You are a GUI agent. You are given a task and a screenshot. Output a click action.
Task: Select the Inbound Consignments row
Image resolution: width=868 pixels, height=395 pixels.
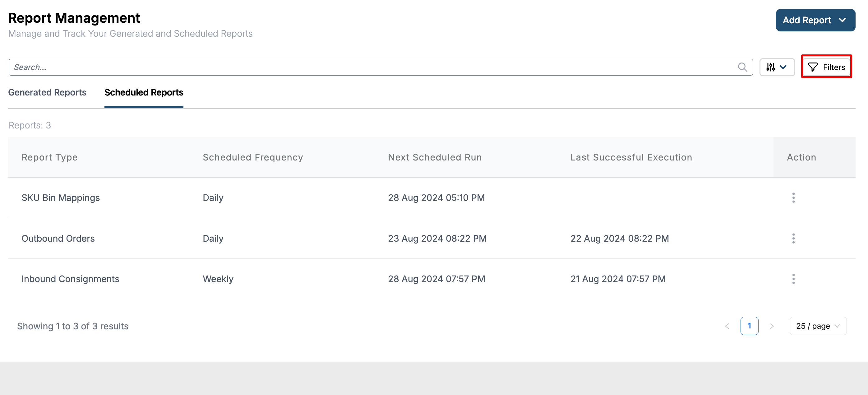click(71, 279)
